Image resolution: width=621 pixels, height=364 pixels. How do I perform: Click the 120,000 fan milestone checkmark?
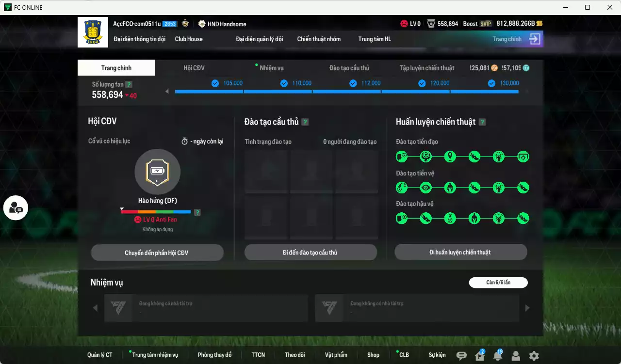[x=422, y=83]
